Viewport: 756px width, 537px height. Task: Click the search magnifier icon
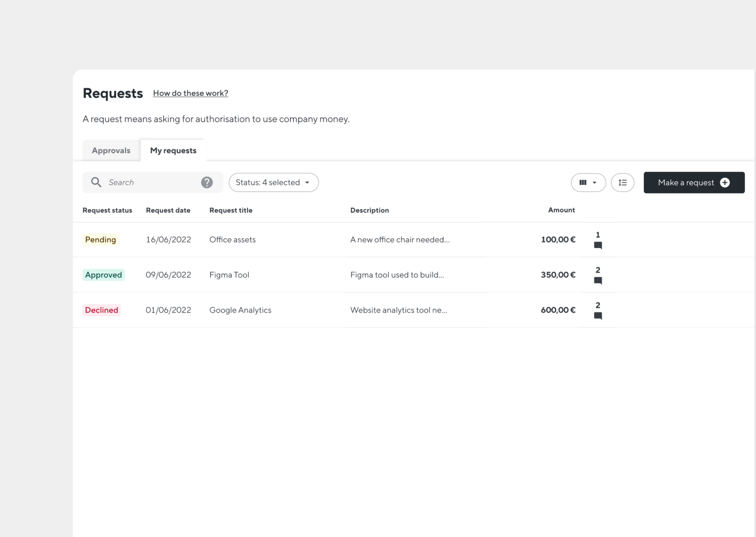[96, 182]
